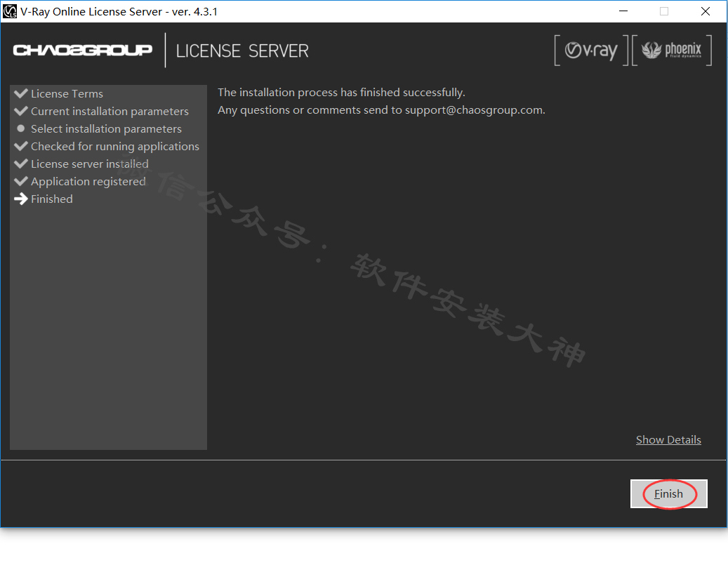Select License server installed step

pos(90,164)
